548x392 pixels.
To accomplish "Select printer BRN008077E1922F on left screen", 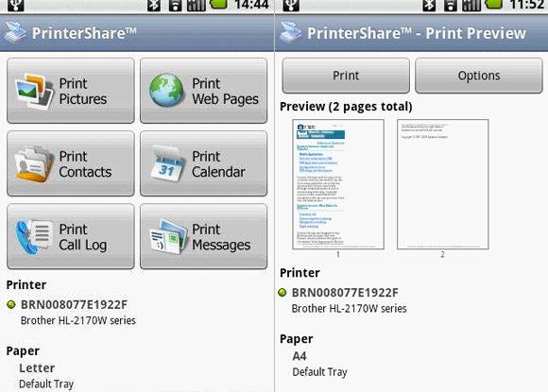I will coord(74,304).
